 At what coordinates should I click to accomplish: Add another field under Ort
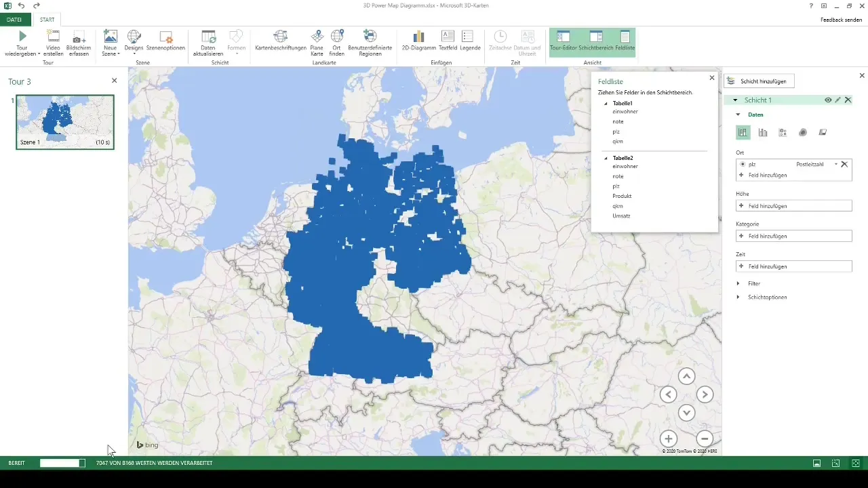pos(793,175)
